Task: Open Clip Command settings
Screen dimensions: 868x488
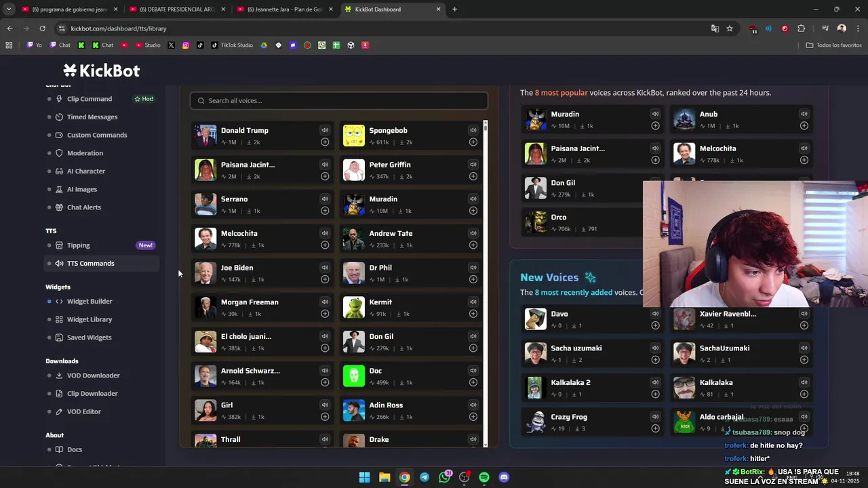Action: pos(90,99)
